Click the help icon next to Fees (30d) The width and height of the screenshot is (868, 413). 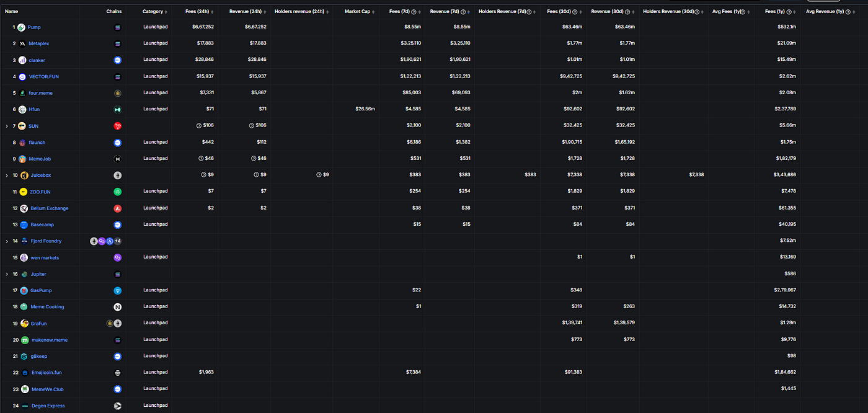(x=575, y=12)
